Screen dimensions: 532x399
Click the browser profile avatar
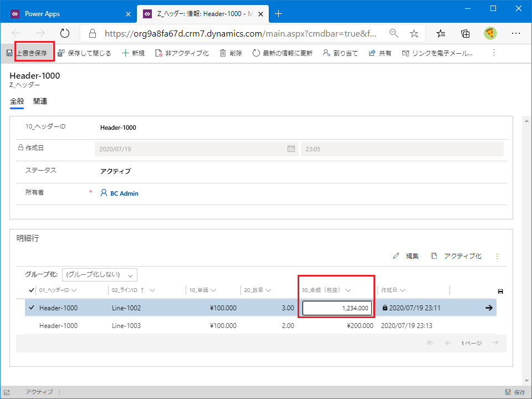(x=490, y=33)
